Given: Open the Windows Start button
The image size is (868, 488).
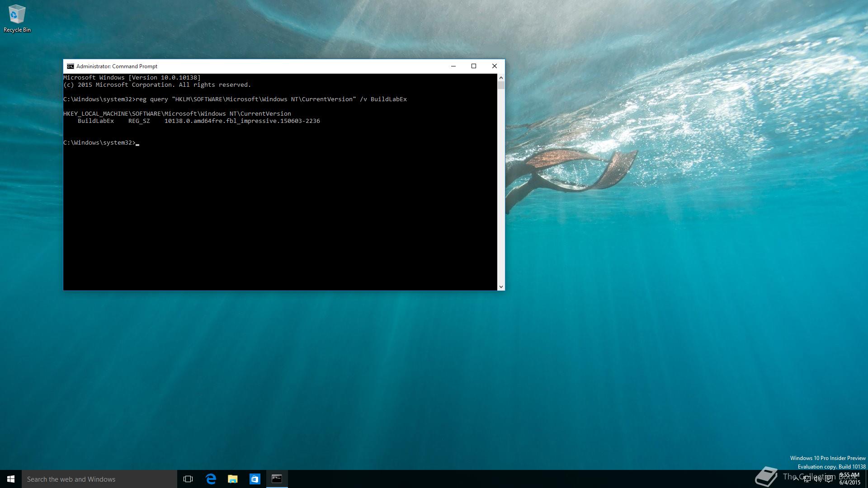Looking at the screenshot, I should 11,479.
